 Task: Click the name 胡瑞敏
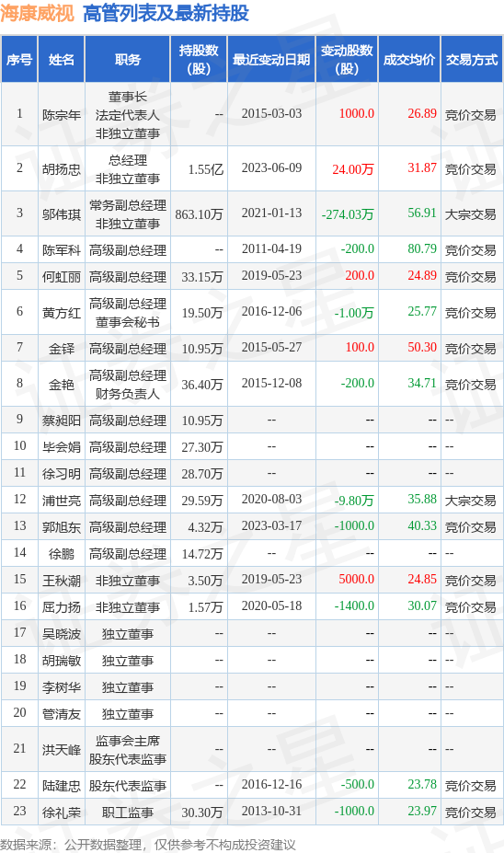pyautogui.click(x=62, y=661)
